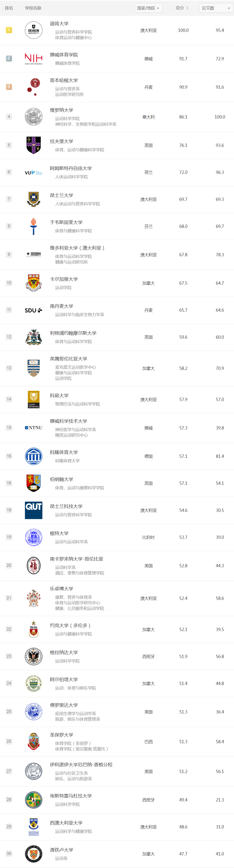
Task: Click the 卡尔加里大学 crest logo
Action: tap(34, 283)
